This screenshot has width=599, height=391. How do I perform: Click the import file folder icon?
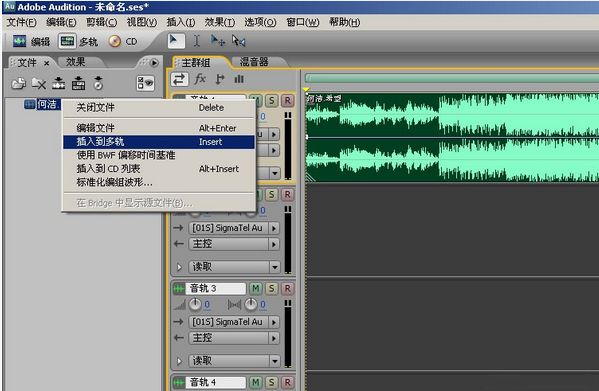[18, 83]
